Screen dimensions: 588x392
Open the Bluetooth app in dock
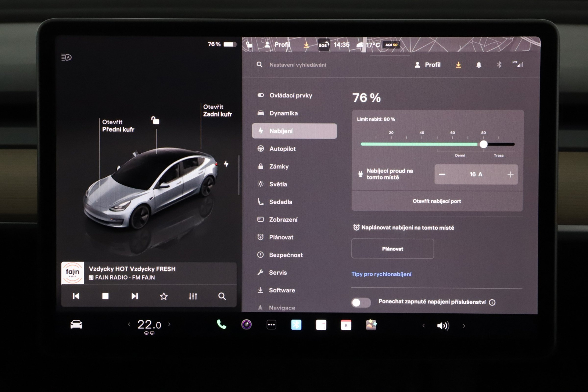[296, 325]
